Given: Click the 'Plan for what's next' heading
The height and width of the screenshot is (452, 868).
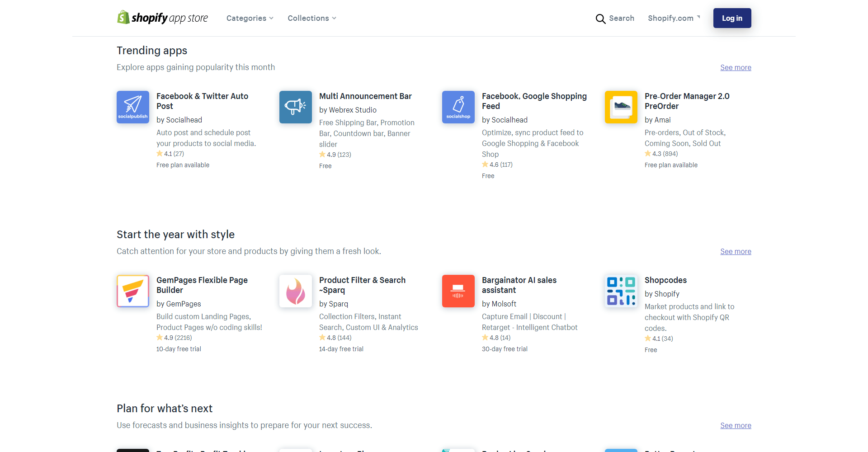Looking at the screenshot, I should pos(165,409).
